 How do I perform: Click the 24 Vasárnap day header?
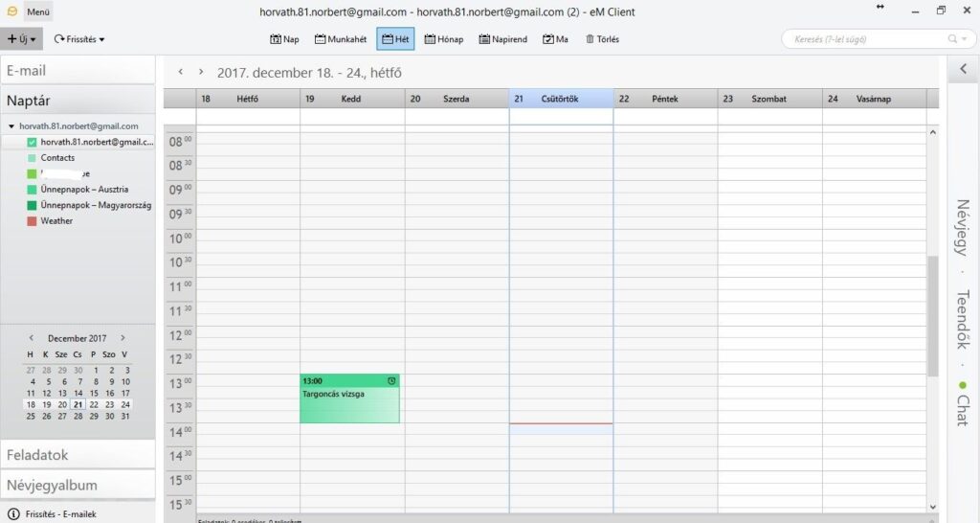(875, 99)
